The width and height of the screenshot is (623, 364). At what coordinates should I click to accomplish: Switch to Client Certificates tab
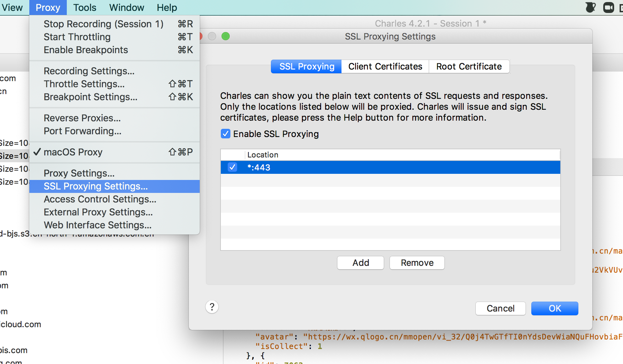385,66
